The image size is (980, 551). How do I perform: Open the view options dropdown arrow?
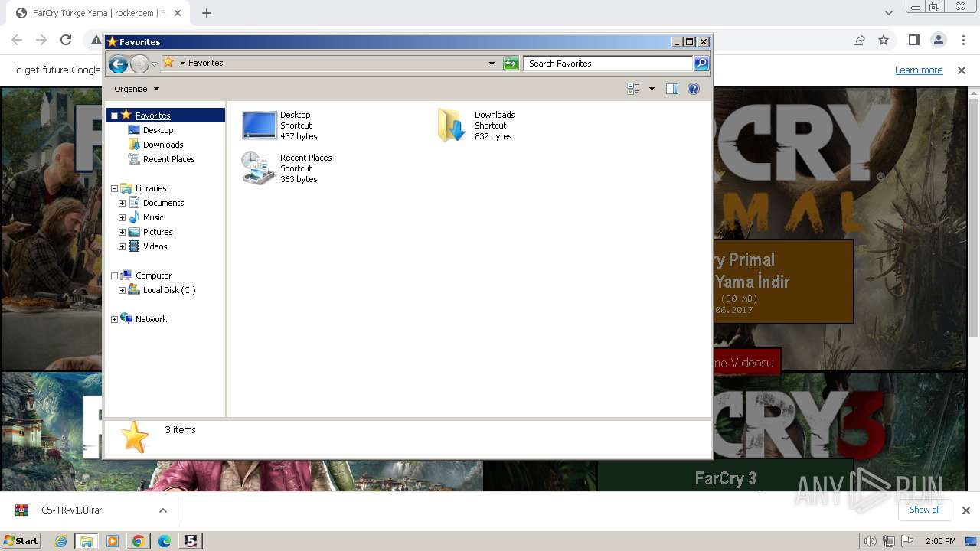click(x=652, y=89)
